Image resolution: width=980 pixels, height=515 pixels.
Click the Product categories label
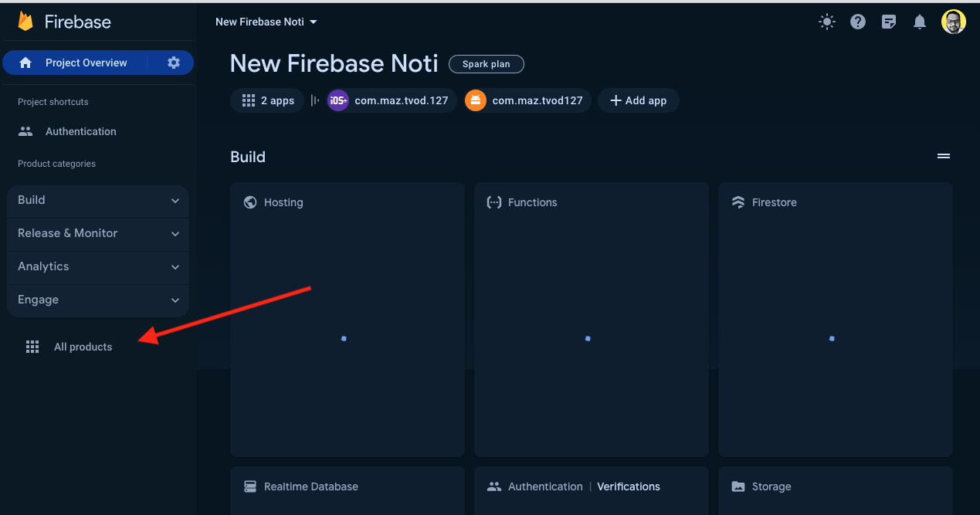pyautogui.click(x=57, y=164)
